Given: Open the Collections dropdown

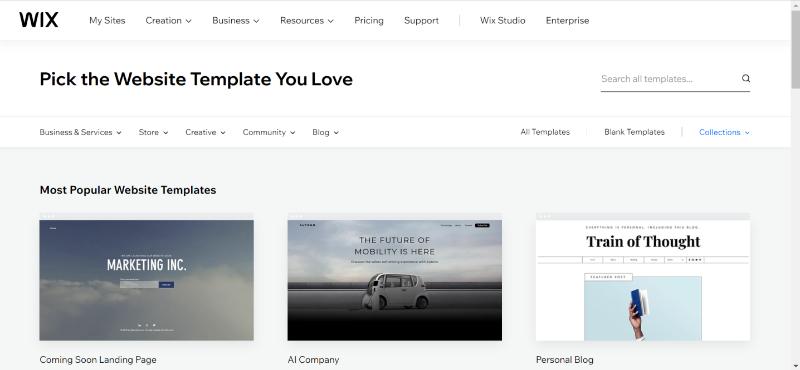Looking at the screenshot, I should click(x=724, y=132).
